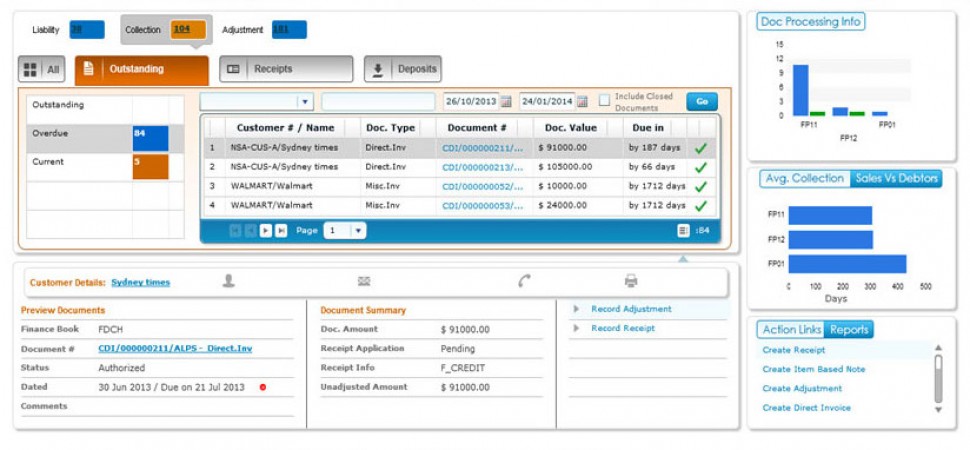Enable Include Closed Documents checkbox
970x450 pixels.
[604, 100]
